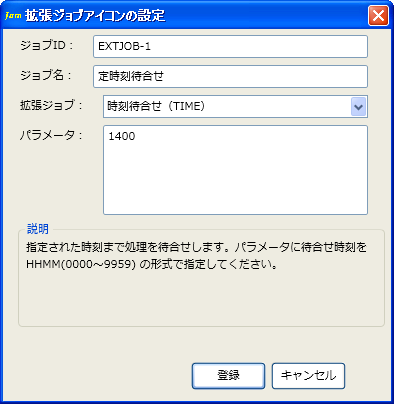Click the EXTJOB-1 text in the ID field
The width and height of the screenshot is (394, 404).
click(x=124, y=46)
